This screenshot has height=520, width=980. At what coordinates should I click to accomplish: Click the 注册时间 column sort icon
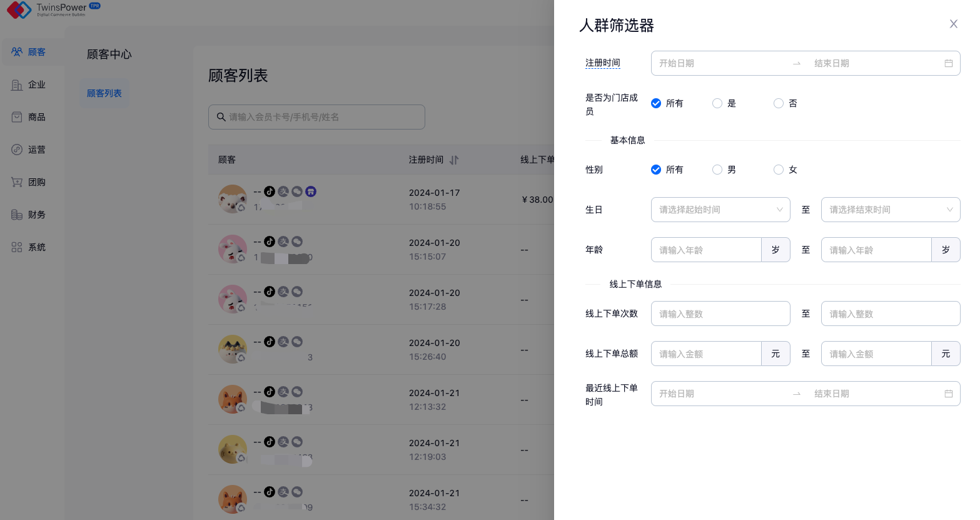pyautogui.click(x=454, y=160)
